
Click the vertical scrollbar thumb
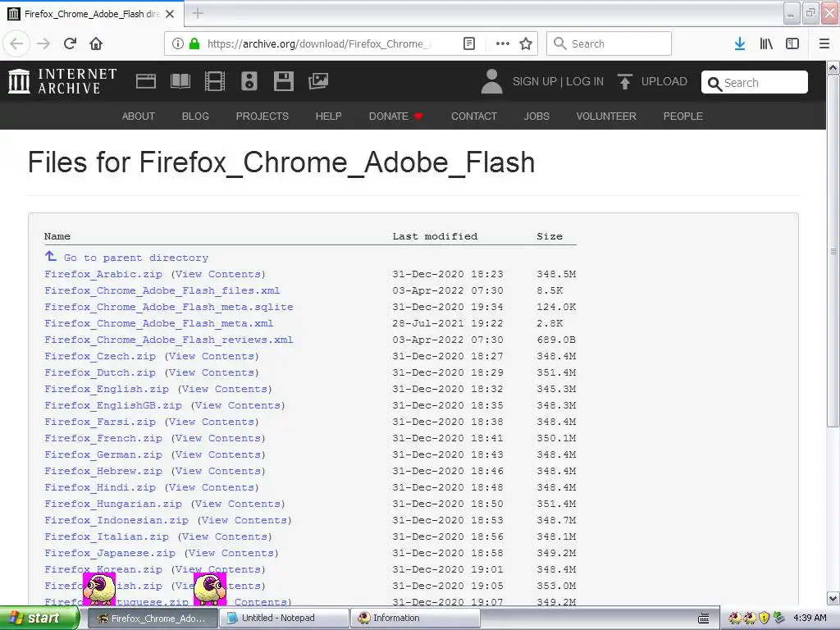[833, 251]
